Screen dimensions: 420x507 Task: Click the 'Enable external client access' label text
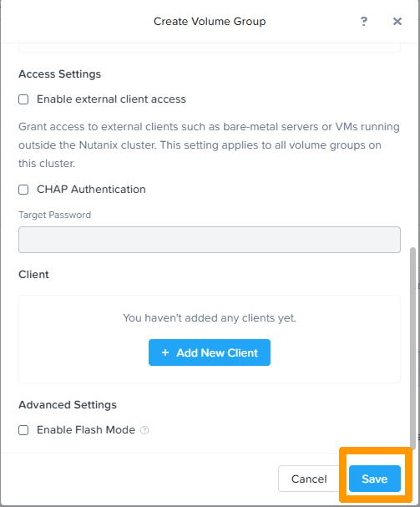[111, 99]
